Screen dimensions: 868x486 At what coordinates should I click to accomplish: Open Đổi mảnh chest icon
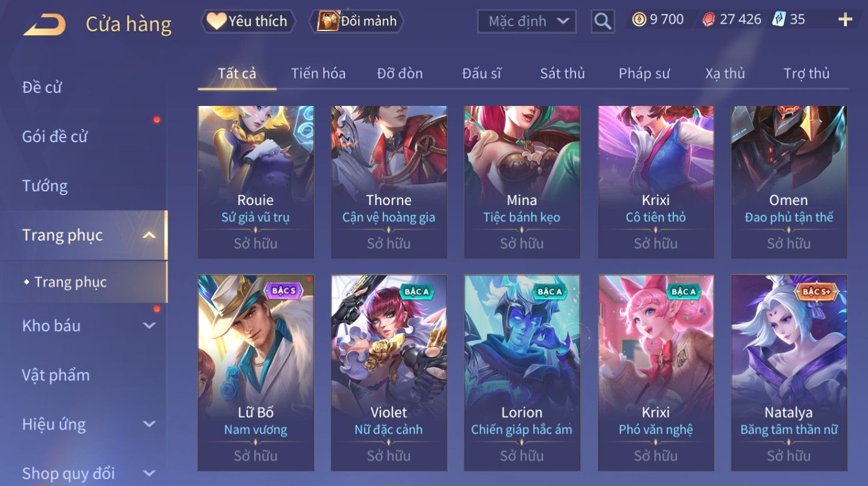tap(357, 21)
